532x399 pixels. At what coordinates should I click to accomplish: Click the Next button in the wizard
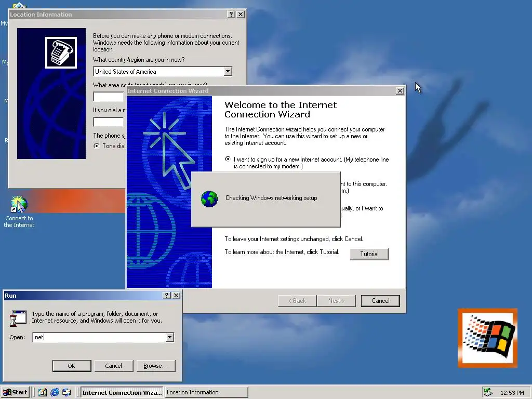click(336, 301)
